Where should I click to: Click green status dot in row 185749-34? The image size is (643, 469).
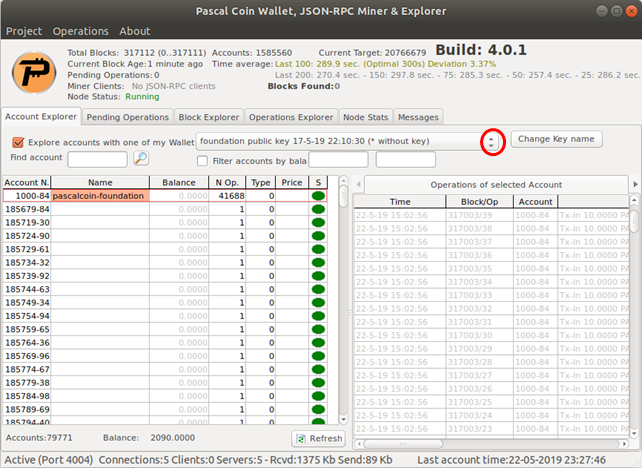(x=318, y=303)
